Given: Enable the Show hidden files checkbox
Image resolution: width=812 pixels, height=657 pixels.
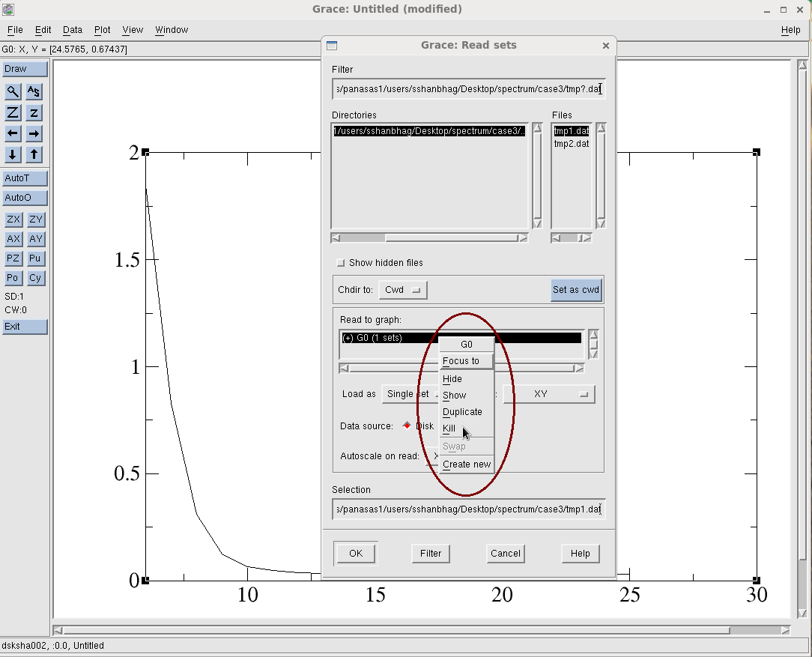Looking at the screenshot, I should click(341, 262).
